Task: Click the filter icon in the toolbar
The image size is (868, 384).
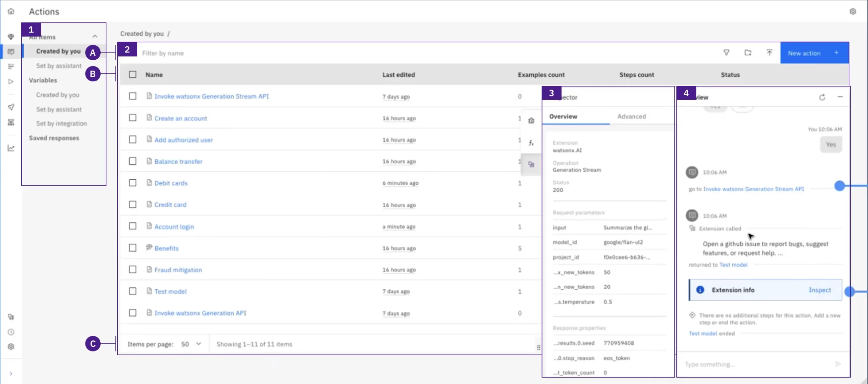Action: coord(726,53)
